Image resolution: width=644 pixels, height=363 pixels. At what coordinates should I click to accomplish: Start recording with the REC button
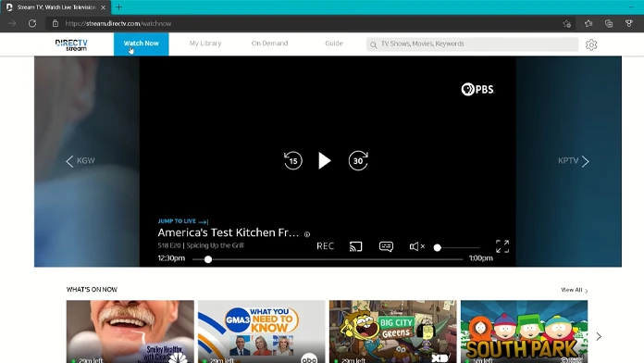pos(325,245)
